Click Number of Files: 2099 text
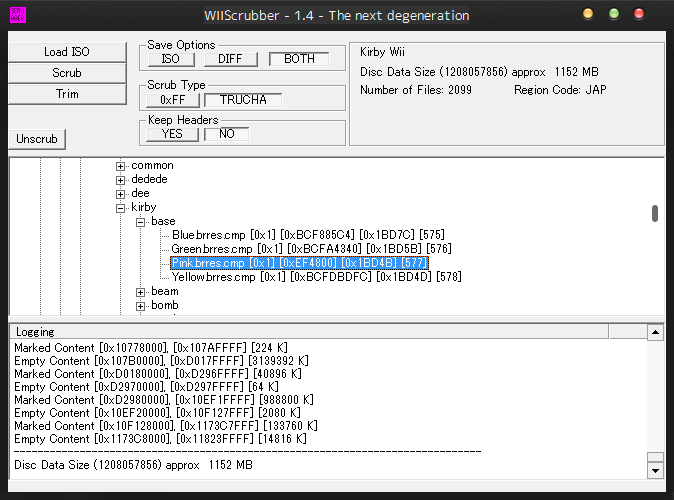The width and height of the screenshot is (674, 500). click(416, 90)
